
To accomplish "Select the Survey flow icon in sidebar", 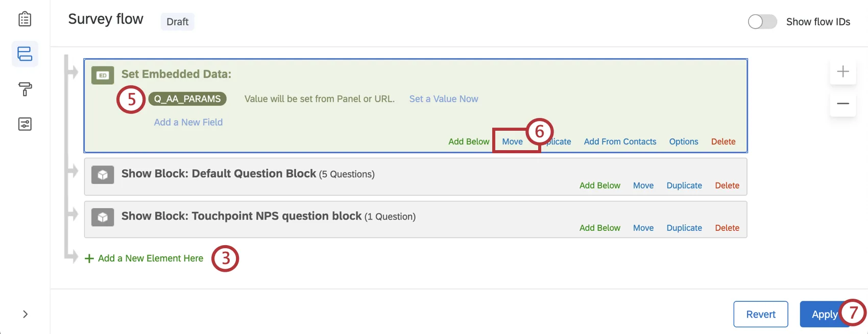I will [x=25, y=54].
